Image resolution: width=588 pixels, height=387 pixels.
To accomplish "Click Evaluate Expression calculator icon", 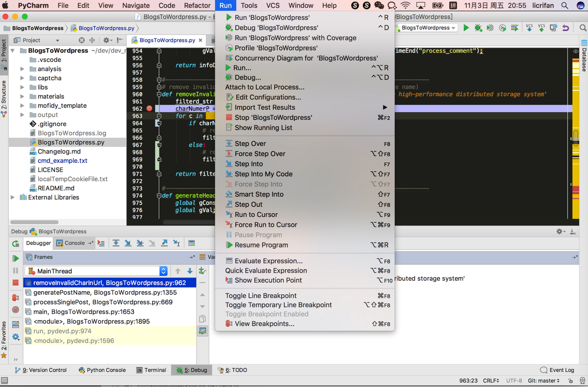I will pyautogui.click(x=191, y=244).
